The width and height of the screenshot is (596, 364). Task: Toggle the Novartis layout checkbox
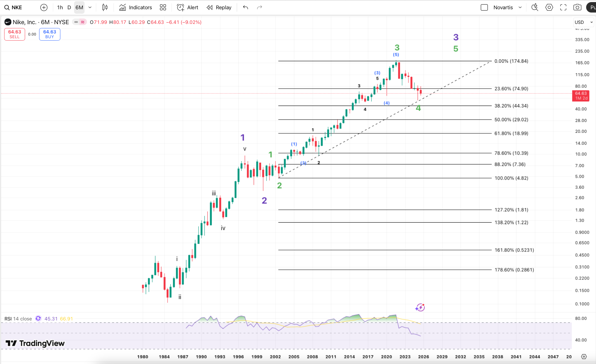[x=484, y=7]
